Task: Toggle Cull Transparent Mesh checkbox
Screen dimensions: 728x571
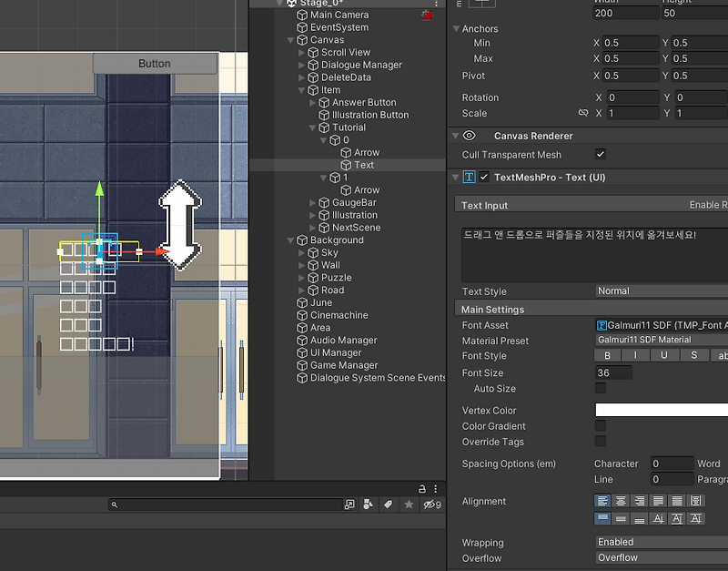Action: pyautogui.click(x=599, y=155)
